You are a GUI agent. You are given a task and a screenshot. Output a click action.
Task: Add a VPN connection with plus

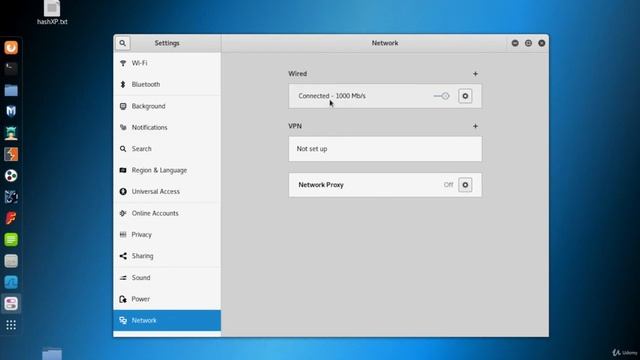tap(475, 126)
